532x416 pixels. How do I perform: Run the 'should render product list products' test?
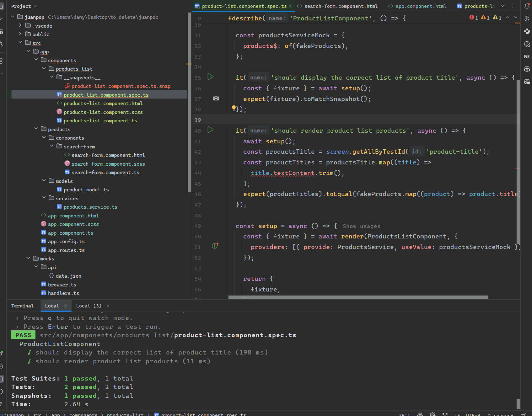tap(210, 130)
